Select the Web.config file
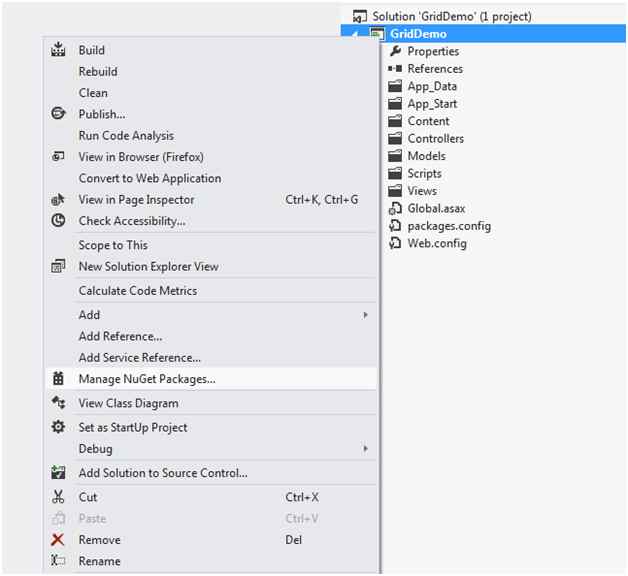The width and height of the screenshot is (628, 576). click(x=437, y=243)
